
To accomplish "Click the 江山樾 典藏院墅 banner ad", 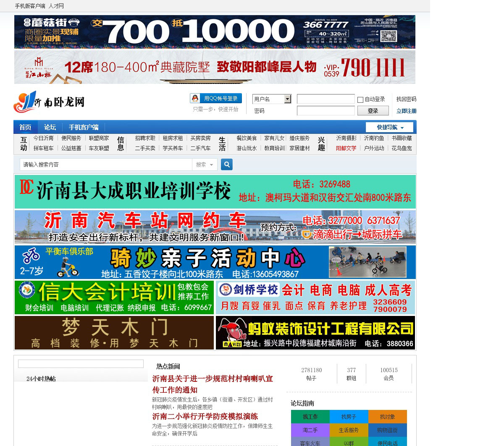I will click(x=215, y=67).
